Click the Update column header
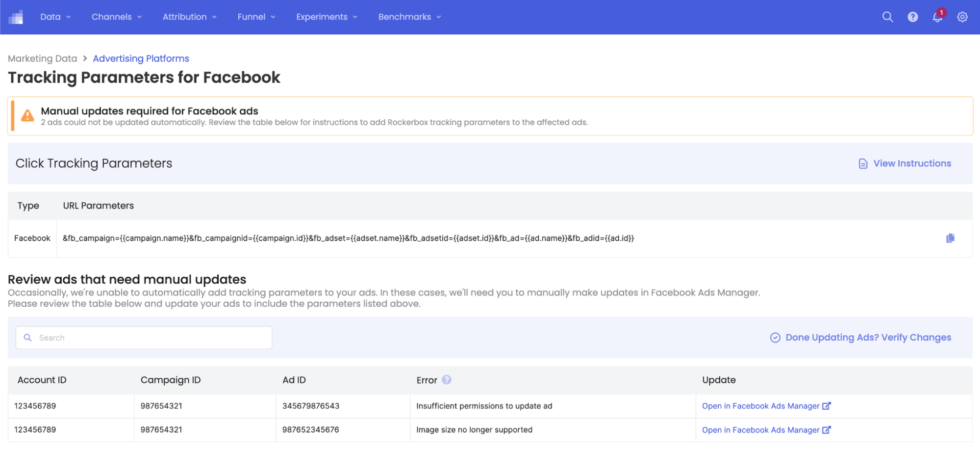The height and width of the screenshot is (452, 980). click(x=719, y=380)
